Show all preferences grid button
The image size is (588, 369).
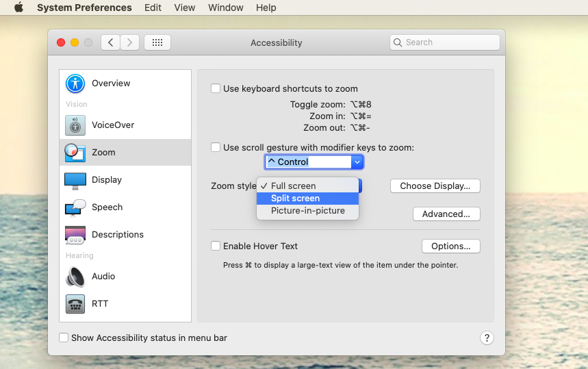(x=157, y=42)
